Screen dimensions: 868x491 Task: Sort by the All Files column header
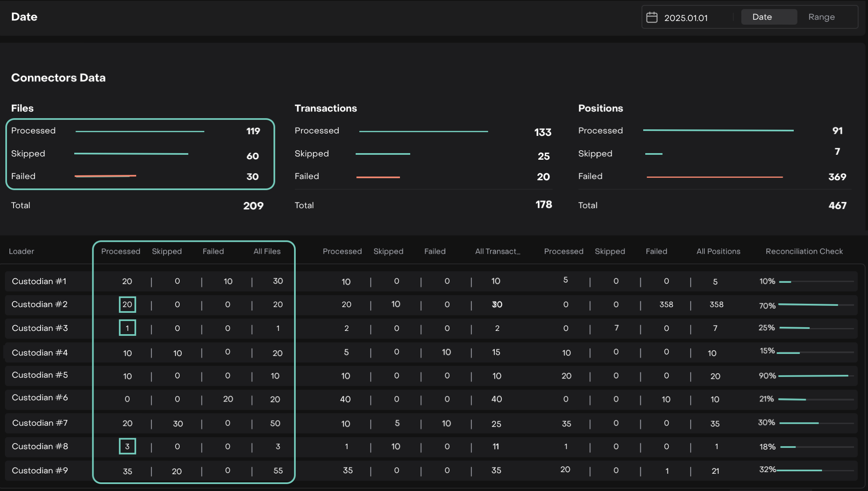pos(267,251)
